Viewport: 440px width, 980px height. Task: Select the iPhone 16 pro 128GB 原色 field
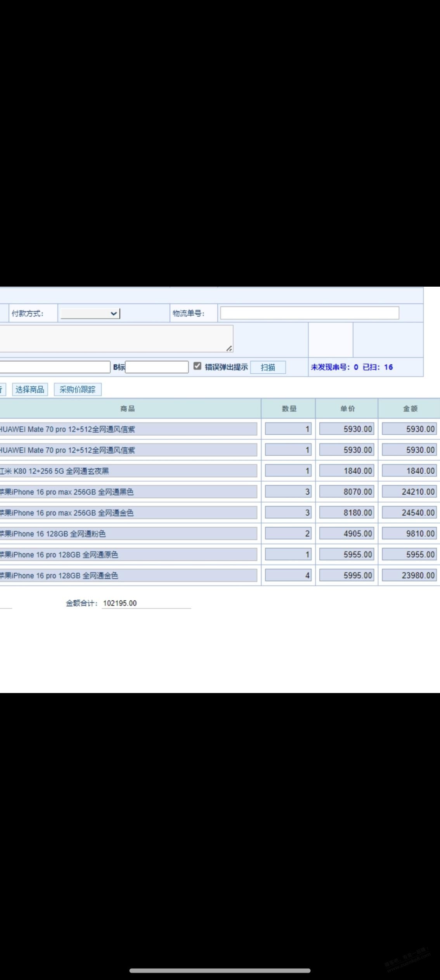coord(128,555)
